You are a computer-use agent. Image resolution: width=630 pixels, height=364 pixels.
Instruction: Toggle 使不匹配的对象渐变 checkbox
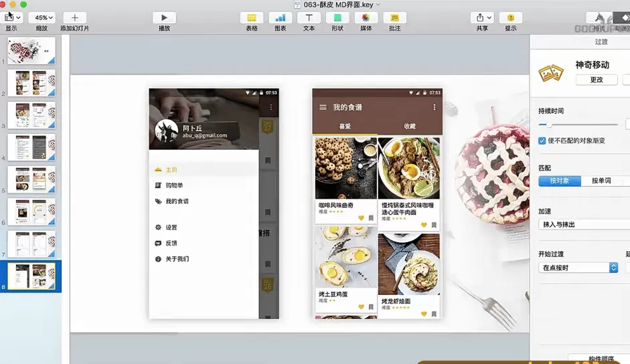542,141
